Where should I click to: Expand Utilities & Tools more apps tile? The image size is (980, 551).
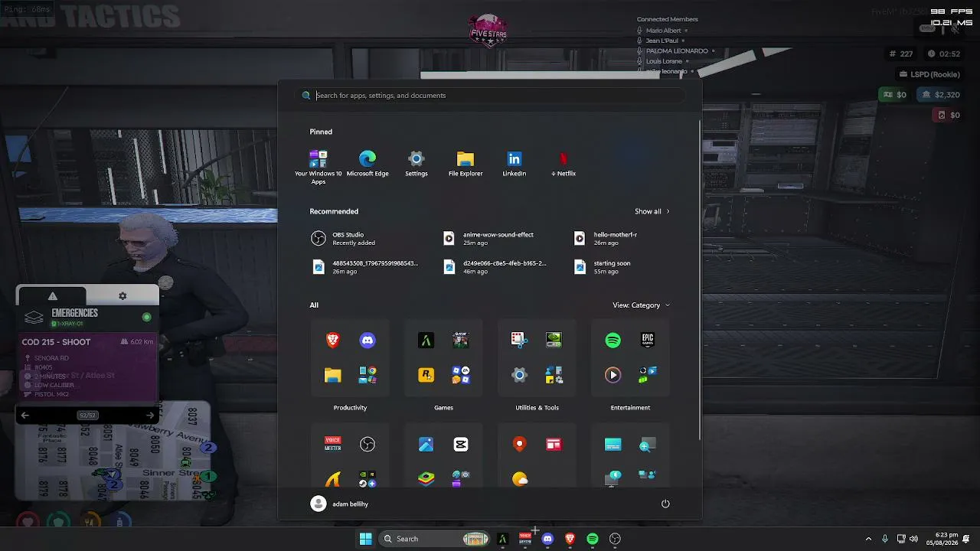pyautogui.click(x=554, y=375)
